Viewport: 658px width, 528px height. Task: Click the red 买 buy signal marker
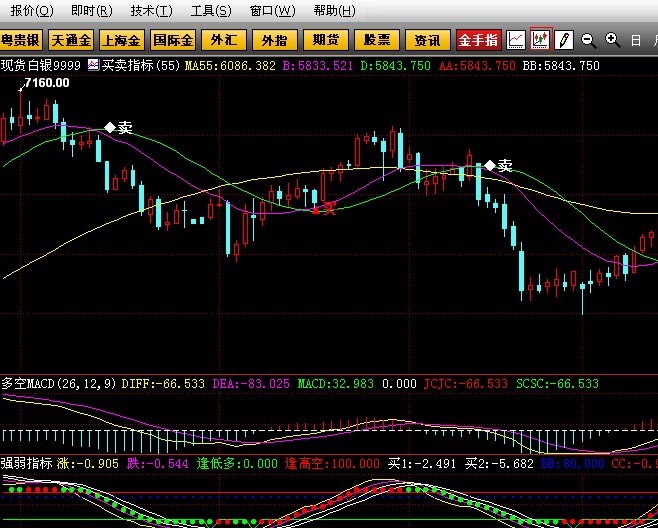(324, 208)
